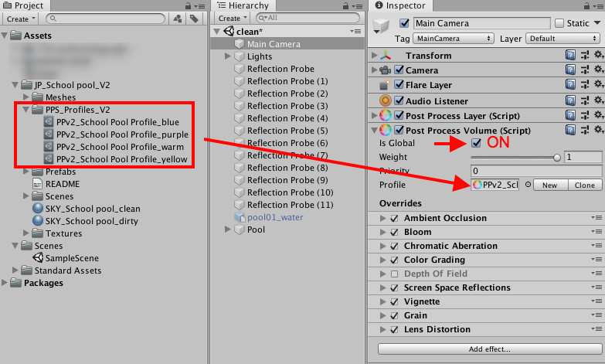Open gear menu of Transform component

click(599, 55)
